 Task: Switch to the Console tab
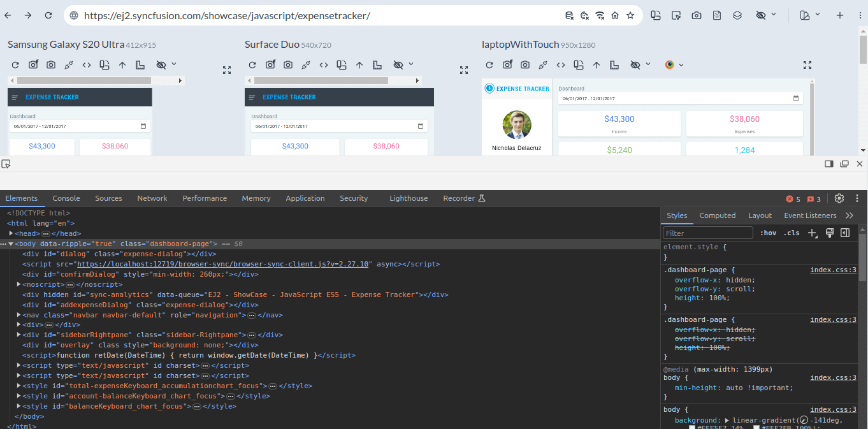click(x=66, y=198)
